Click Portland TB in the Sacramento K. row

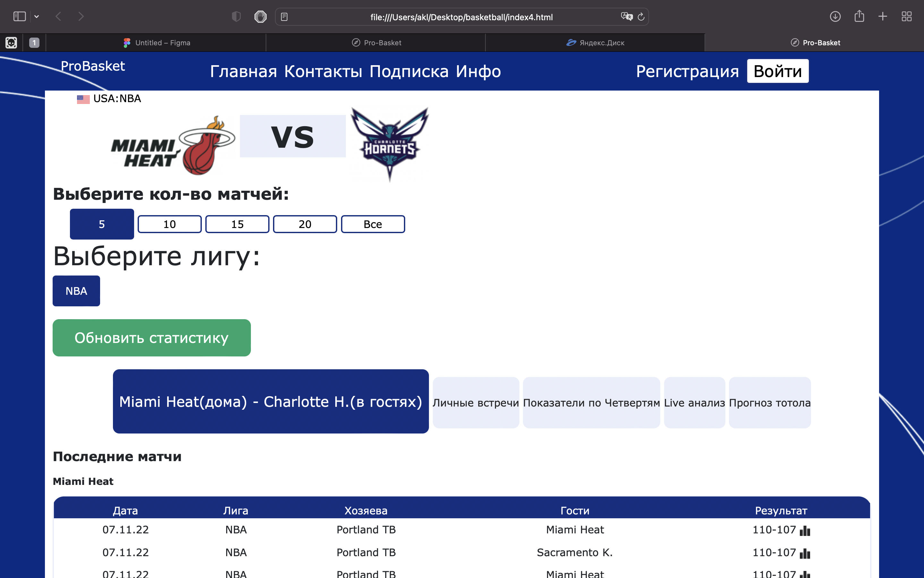pos(366,552)
